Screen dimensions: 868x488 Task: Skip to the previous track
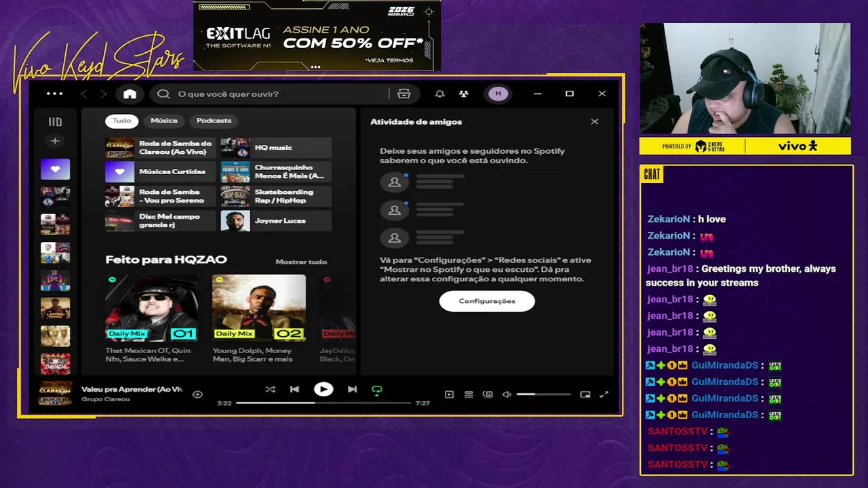(294, 389)
